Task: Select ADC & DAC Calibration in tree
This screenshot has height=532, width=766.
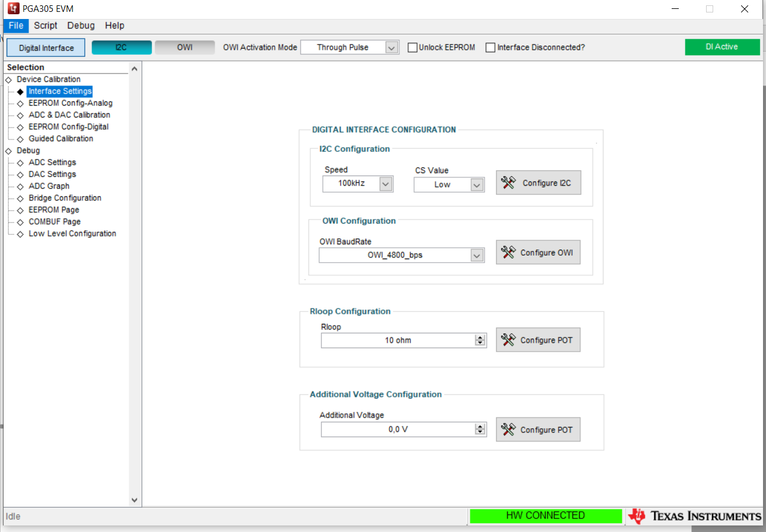Action: coord(69,115)
